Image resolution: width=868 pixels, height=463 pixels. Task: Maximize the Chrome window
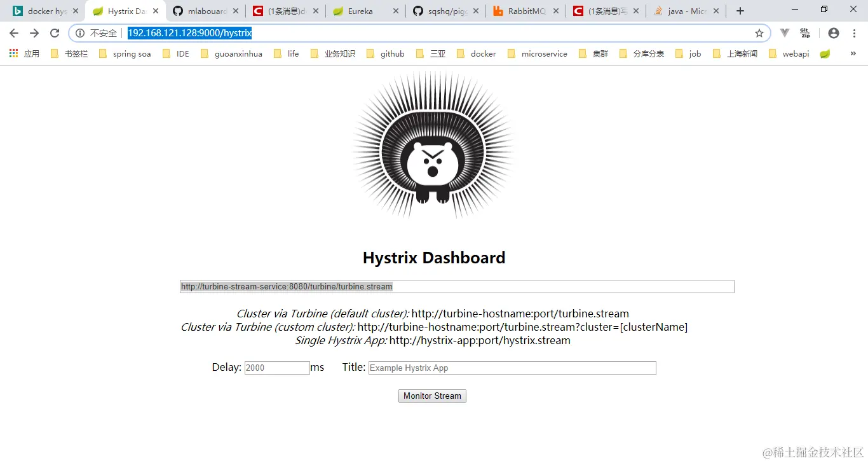[824, 9]
